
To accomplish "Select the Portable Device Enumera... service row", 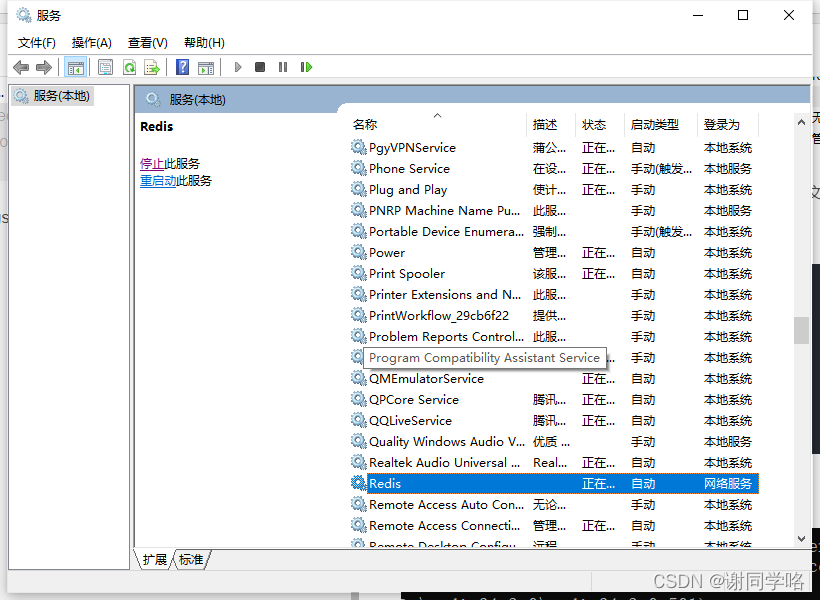I will [x=554, y=231].
